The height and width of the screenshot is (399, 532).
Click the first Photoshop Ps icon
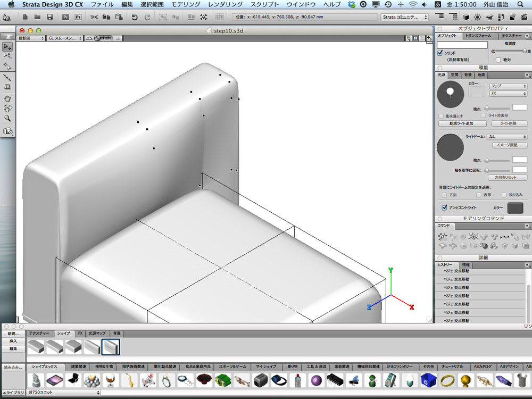click(x=65, y=16)
